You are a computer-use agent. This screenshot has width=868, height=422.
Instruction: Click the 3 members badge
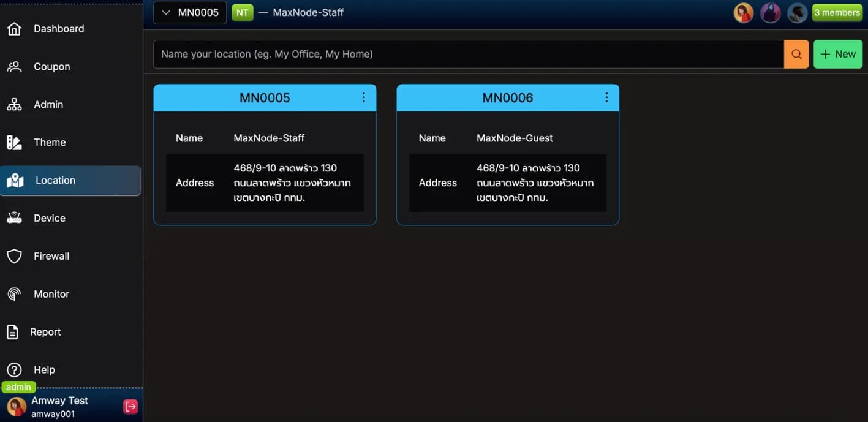(x=837, y=11)
